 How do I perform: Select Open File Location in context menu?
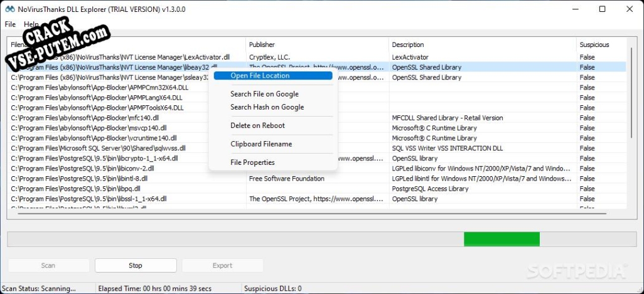pos(260,76)
